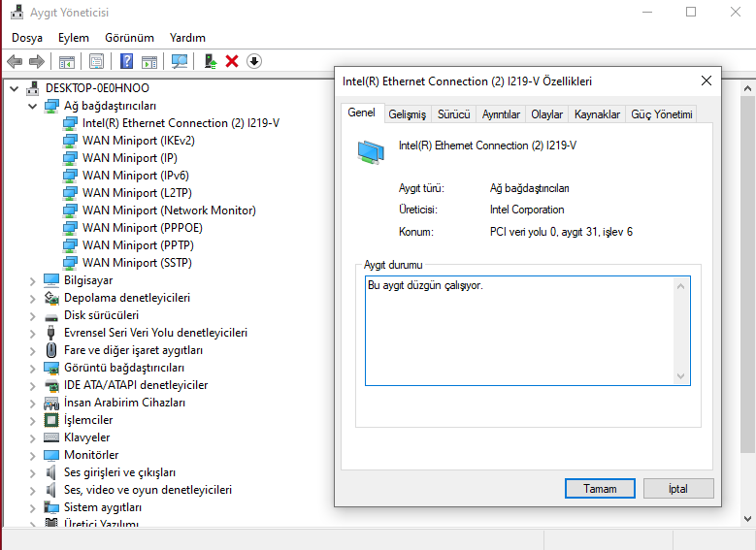This screenshot has width=756, height=550.
Task: Expand Ses girişleri ve çıkışları category
Action: pos(32,472)
